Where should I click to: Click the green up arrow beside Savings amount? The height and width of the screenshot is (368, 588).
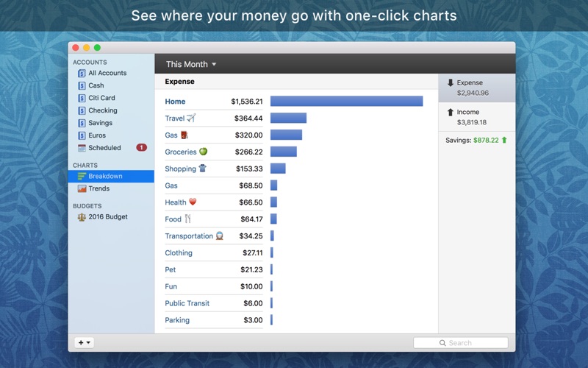(504, 140)
